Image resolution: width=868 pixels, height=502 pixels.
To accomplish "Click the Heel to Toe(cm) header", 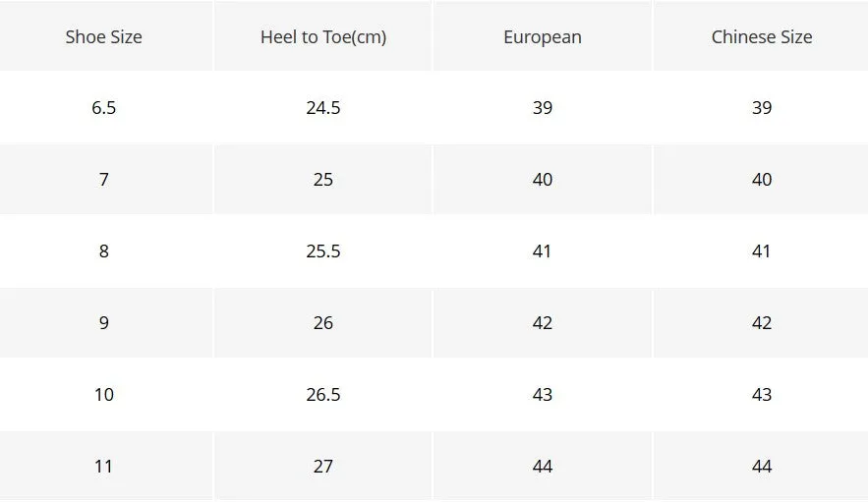I will point(323,37).
